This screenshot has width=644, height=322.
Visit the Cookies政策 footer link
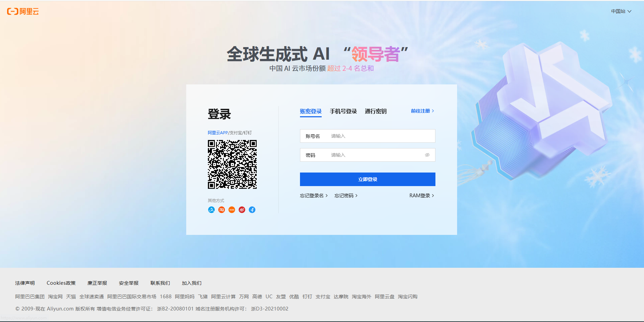pyautogui.click(x=61, y=283)
